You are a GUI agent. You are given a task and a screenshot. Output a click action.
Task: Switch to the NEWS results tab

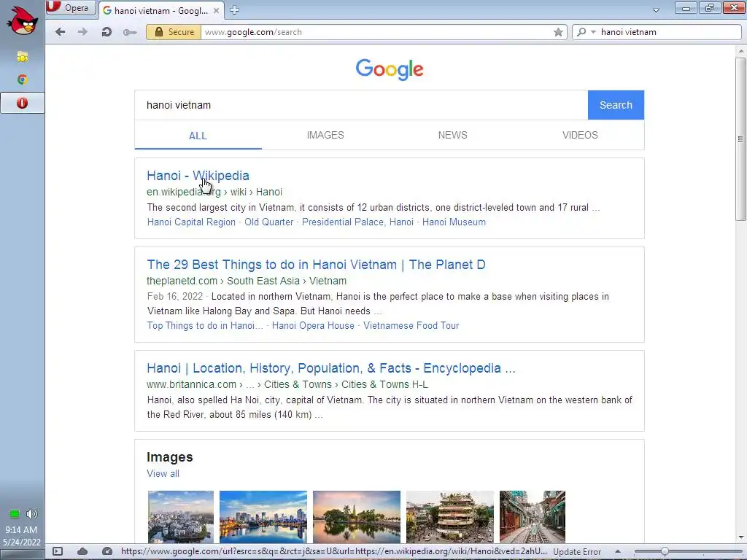(452, 135)
